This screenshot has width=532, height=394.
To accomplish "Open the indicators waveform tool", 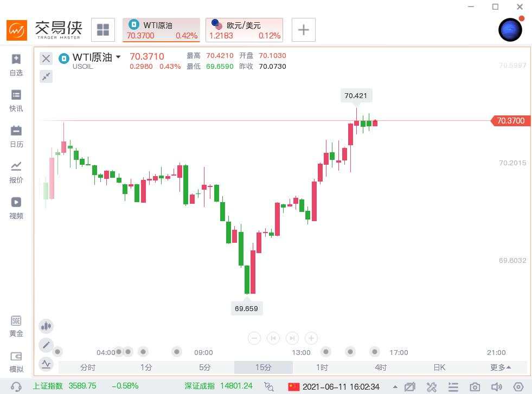I will [x=46, y=365].
